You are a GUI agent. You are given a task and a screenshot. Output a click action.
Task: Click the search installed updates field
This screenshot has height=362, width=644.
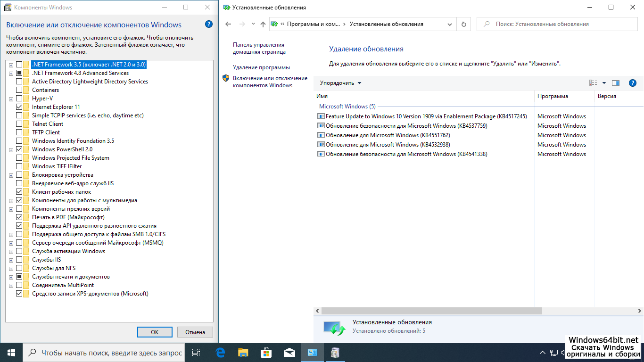tap(561, 24)
